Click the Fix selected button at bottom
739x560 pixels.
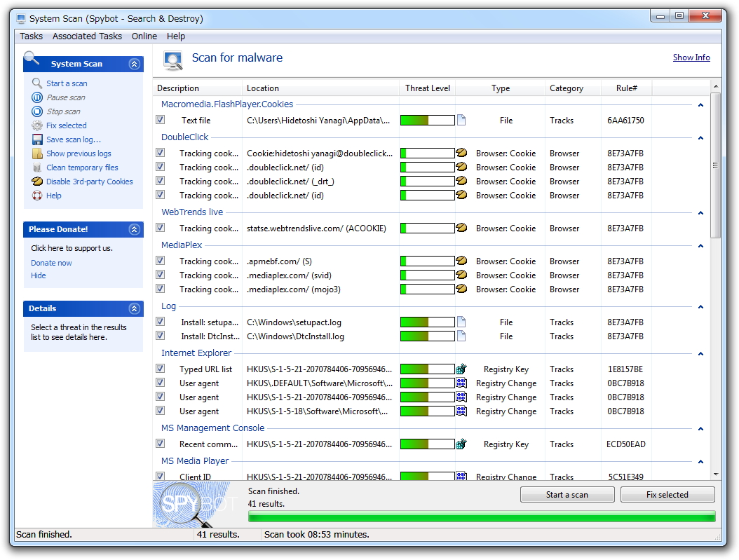click(667, 495)
